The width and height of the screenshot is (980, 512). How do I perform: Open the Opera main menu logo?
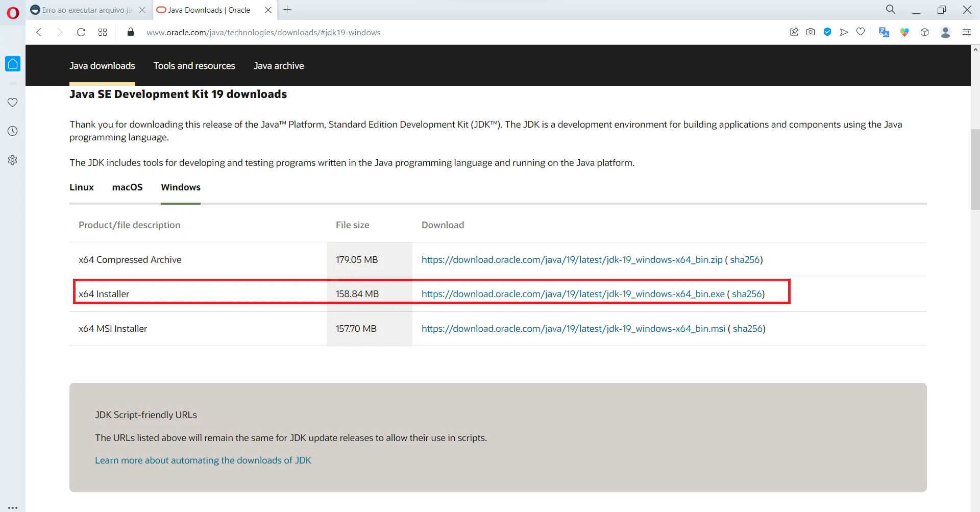13,12
